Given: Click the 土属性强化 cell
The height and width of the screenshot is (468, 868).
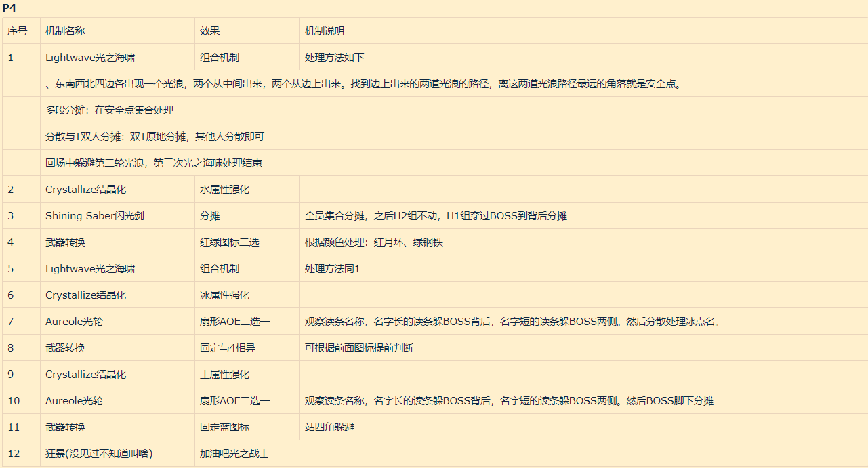Looking at the screenshot, I should (x=224, y=375).
